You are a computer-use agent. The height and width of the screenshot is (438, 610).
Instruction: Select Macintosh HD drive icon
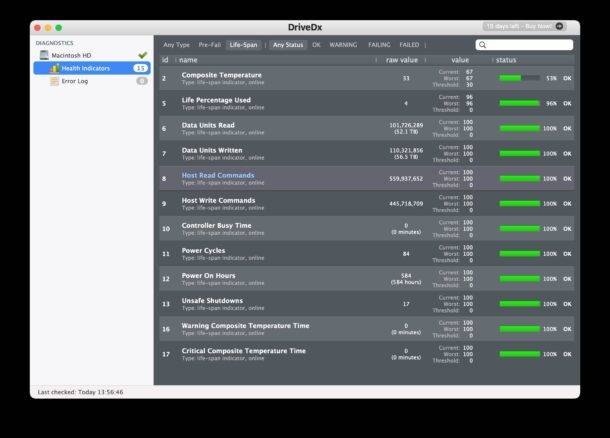click(44, 55)
